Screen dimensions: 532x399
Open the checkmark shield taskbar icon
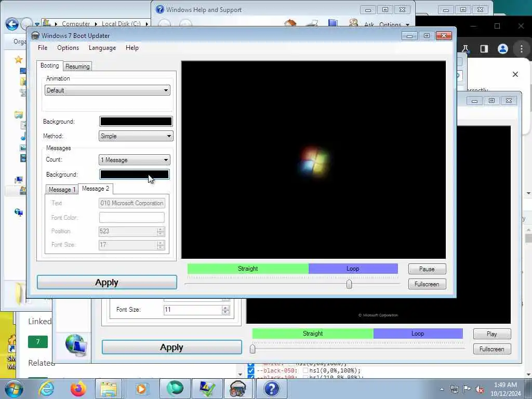click(207, 389)
